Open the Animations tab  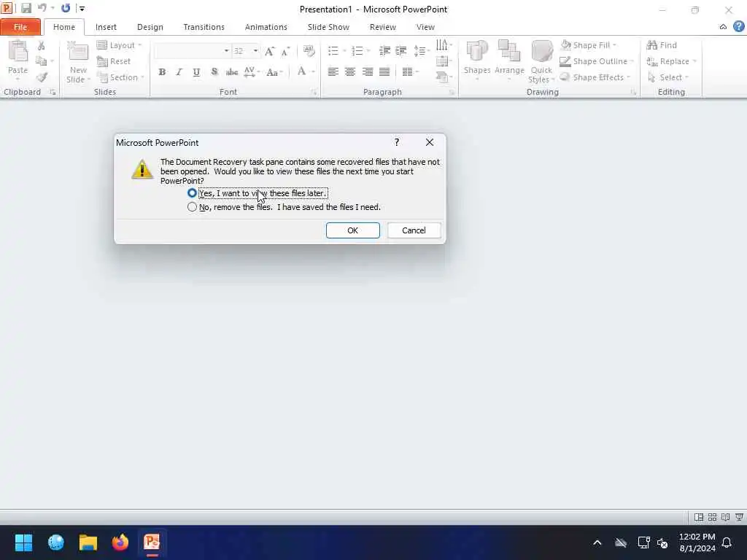266,27
